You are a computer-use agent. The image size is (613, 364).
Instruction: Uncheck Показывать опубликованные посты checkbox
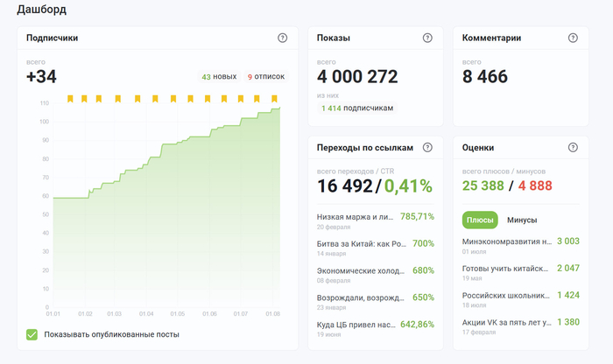[32, 334]
